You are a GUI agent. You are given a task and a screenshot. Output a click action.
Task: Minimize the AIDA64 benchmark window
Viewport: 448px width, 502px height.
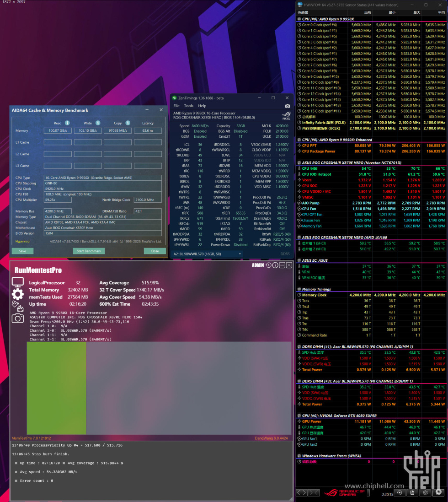(147, 110)
